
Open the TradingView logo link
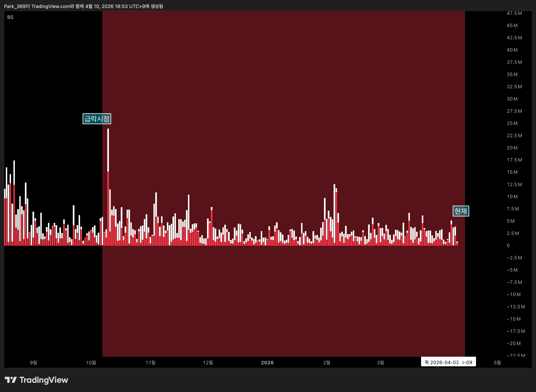[37, 380]
